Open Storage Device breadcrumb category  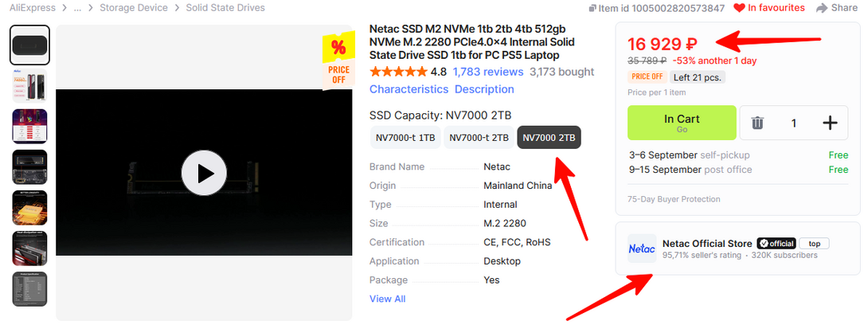[134, 8]
